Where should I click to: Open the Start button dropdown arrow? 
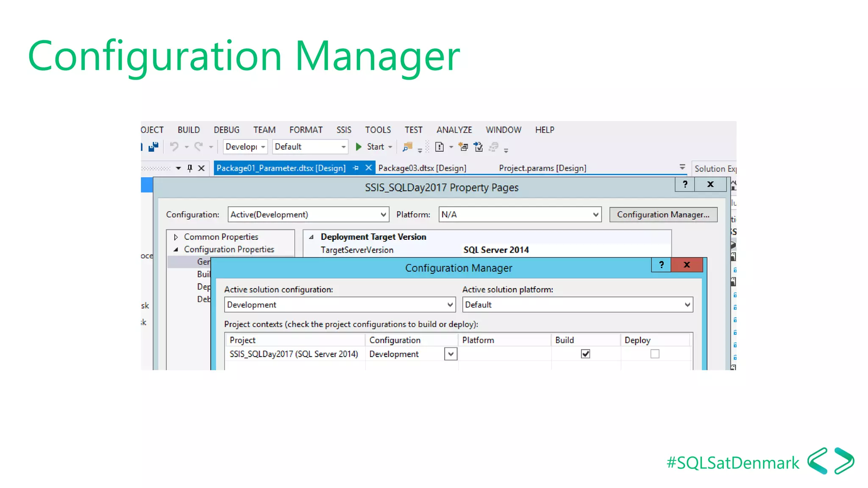point(390,147)
